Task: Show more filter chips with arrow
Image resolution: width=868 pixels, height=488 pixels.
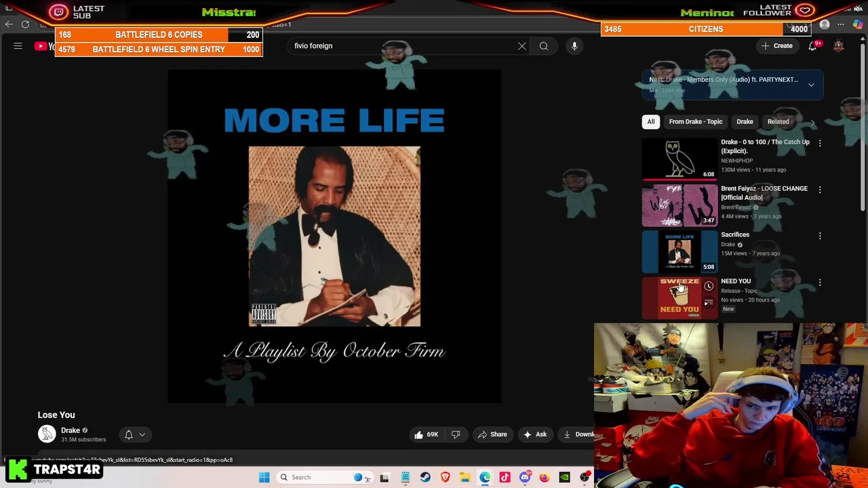Action: pos(813,123)
